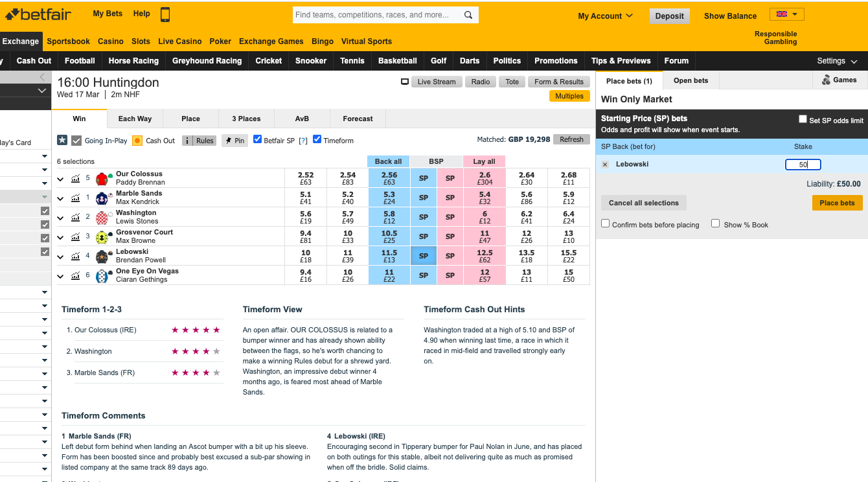The image size is (868, 482).
Task: Click the Games icon in betslip
Action: [827, 80]
